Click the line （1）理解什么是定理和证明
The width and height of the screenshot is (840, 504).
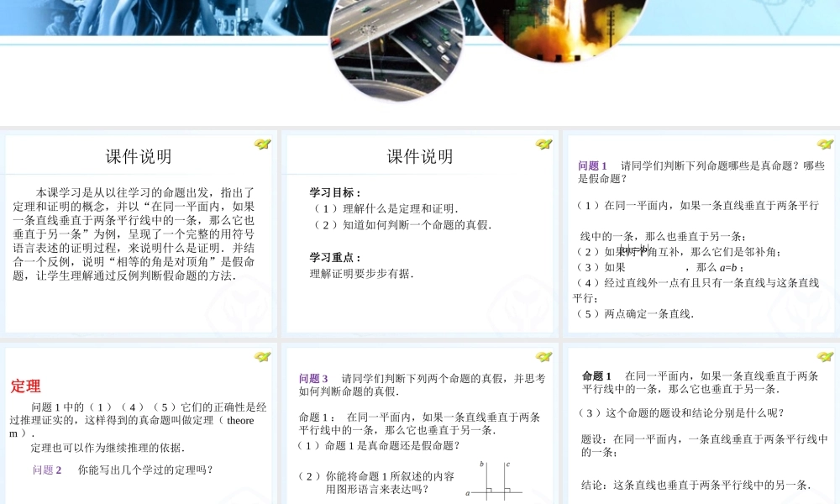[384, 209]
